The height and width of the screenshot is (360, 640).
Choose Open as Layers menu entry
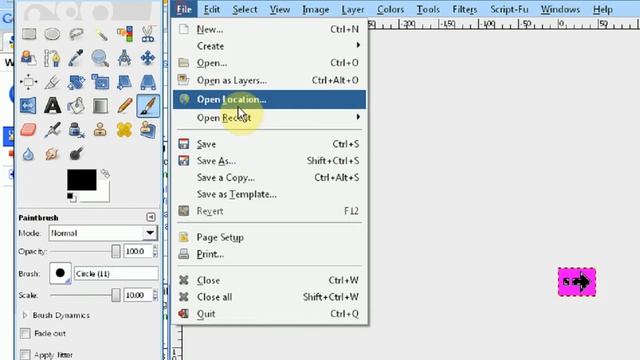269,80
